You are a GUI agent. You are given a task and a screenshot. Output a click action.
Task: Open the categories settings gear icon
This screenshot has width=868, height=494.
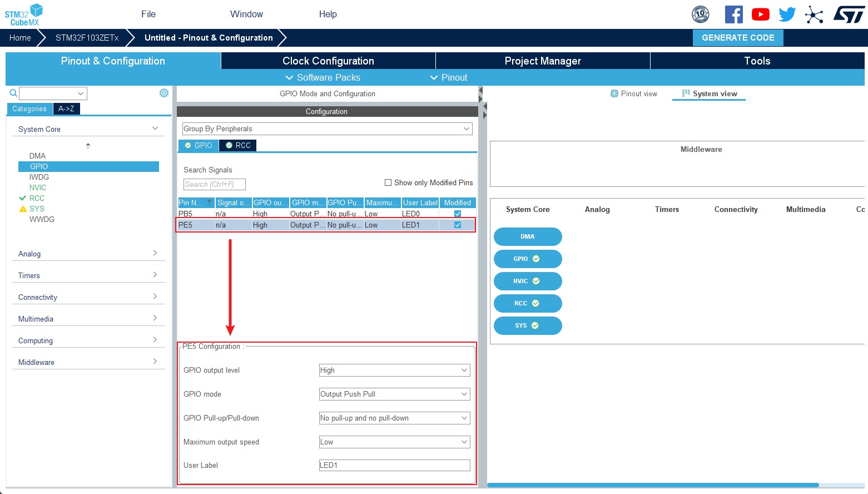(164, 93)
